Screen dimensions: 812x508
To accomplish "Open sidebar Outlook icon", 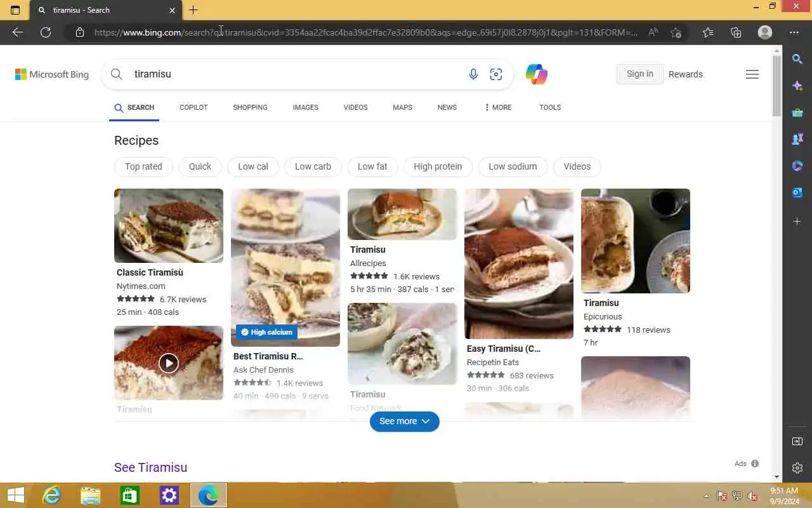I will click(797, 192).
